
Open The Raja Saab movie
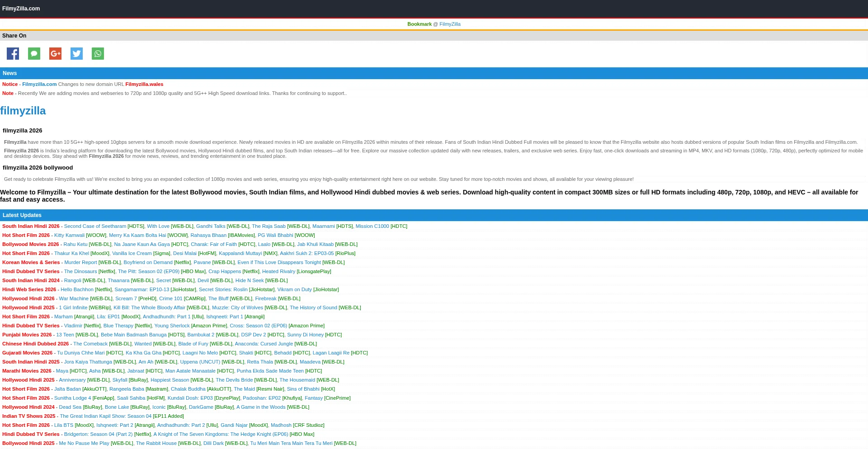coord(269,226)
